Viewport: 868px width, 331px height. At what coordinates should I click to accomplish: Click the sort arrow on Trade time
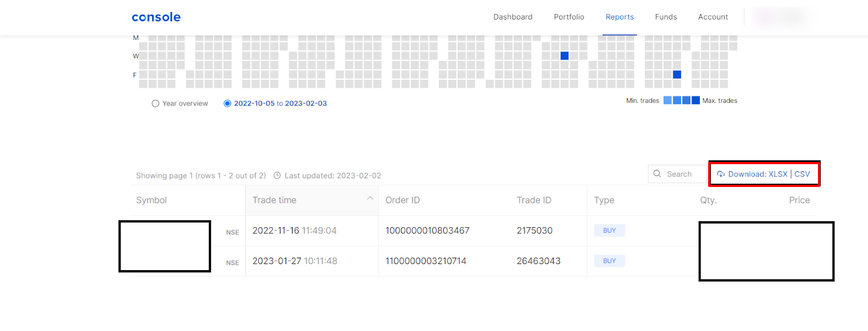[x=370, y=198]
